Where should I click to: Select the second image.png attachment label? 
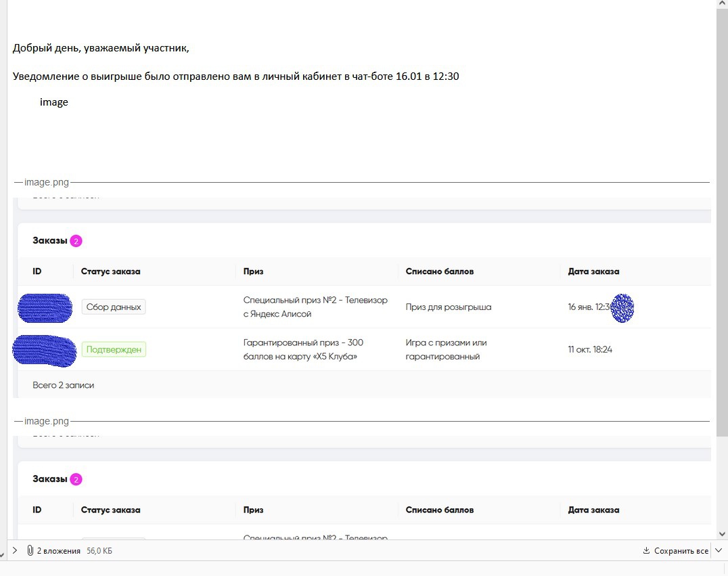47,421
